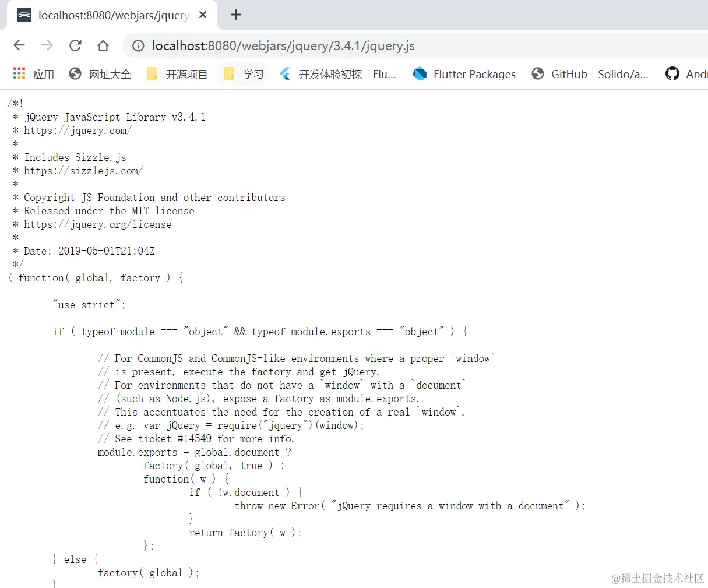Close the localhost:8080/webjars/jquery tab
Viewport: 708px width, 588px height.
tap(203, 15)
